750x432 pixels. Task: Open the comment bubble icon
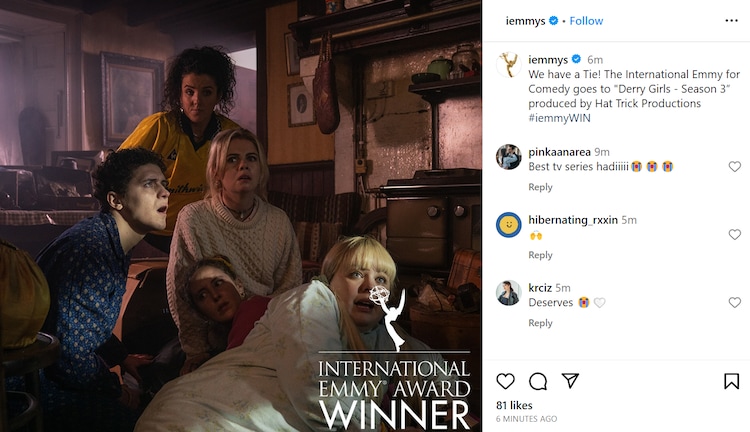tap(538, 381)
